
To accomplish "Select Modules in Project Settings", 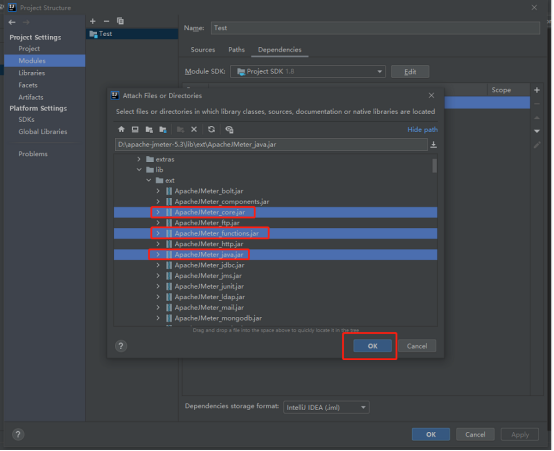I will 45,60.
